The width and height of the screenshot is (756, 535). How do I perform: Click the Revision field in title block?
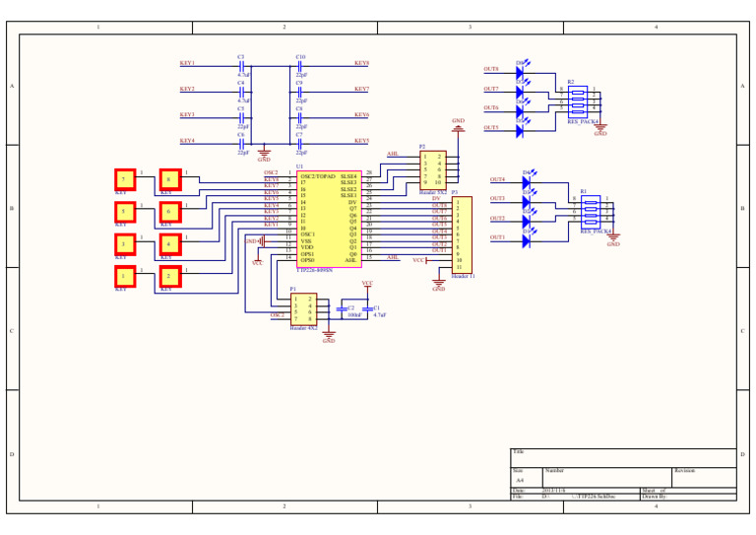pyautogui.click(x=704, y=478)
